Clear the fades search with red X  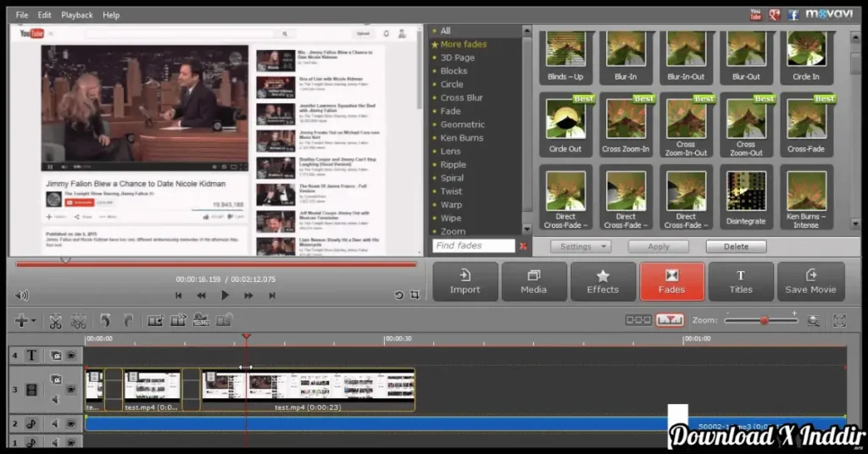tap(523, 246)
